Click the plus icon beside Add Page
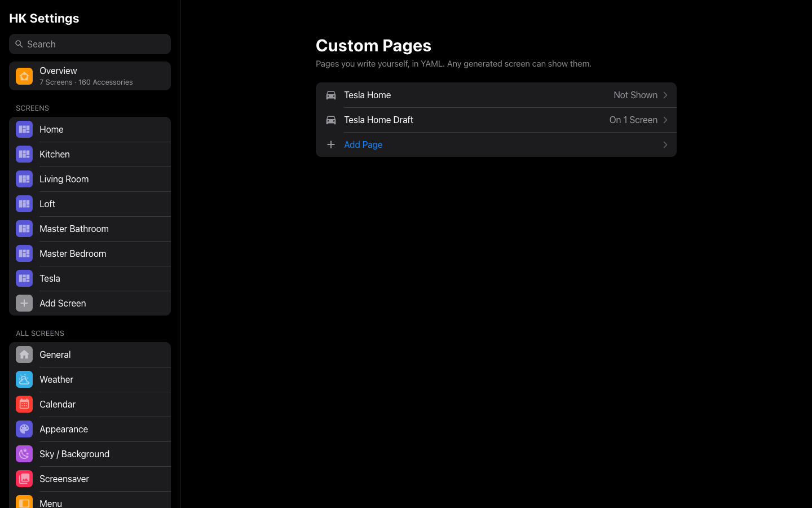 click(331, 144)
